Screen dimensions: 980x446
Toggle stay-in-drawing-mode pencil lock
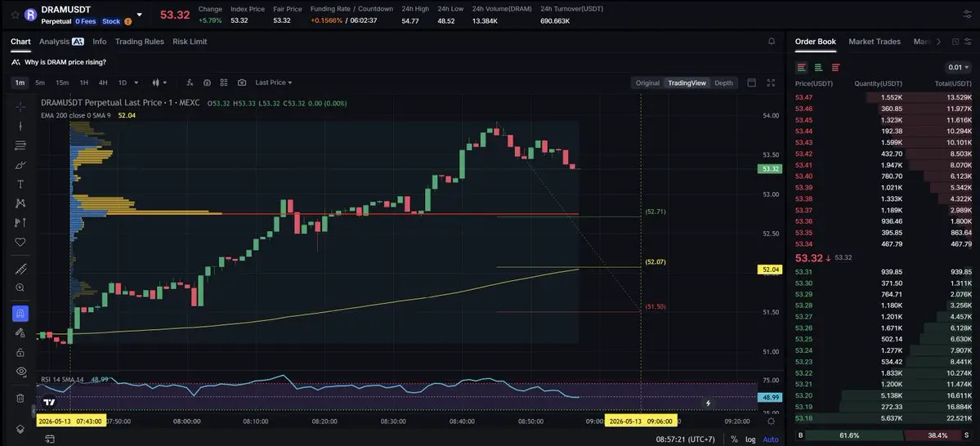(20, 333)
